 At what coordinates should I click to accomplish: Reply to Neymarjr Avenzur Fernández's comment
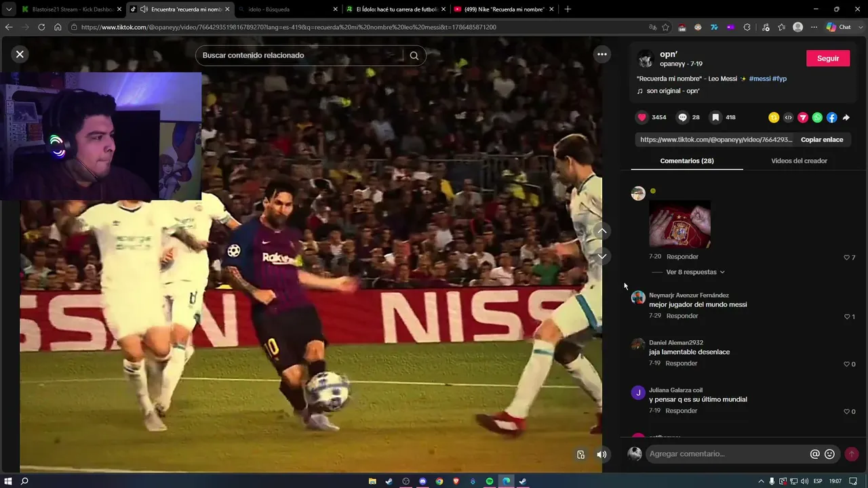[x=682, y=316]
